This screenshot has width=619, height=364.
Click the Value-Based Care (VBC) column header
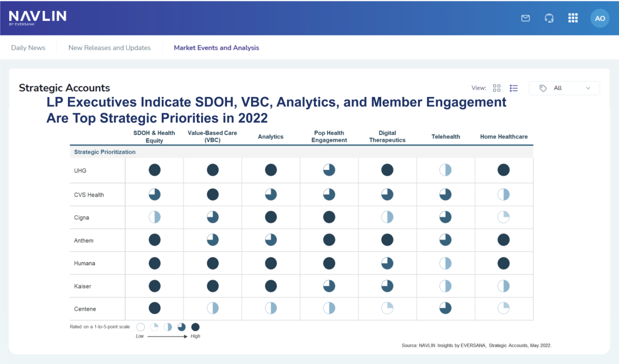pyautogui.click(x=212, y=136)
